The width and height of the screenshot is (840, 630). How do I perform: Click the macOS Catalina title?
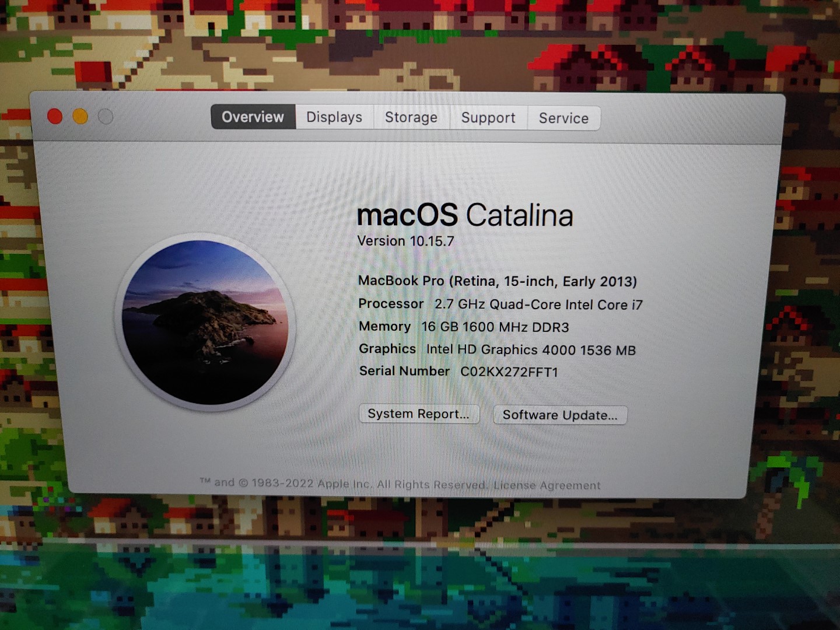click(x=465, y=215)
